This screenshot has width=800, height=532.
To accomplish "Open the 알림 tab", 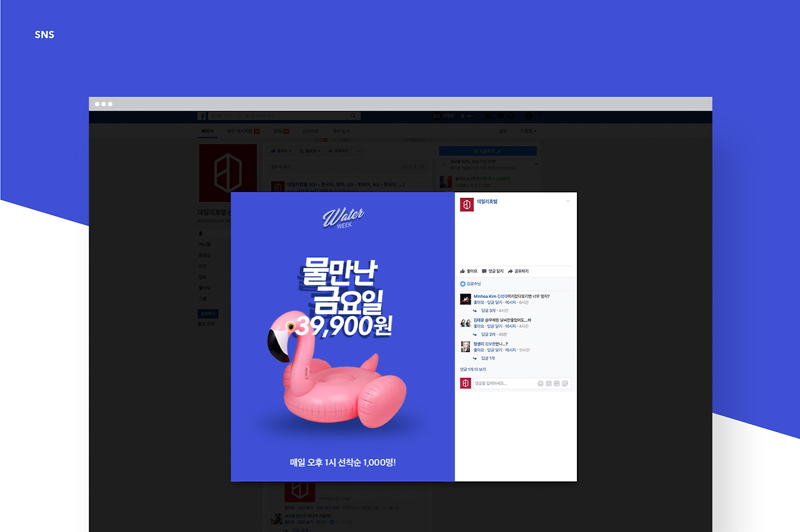I will click(x=281, y=131).
